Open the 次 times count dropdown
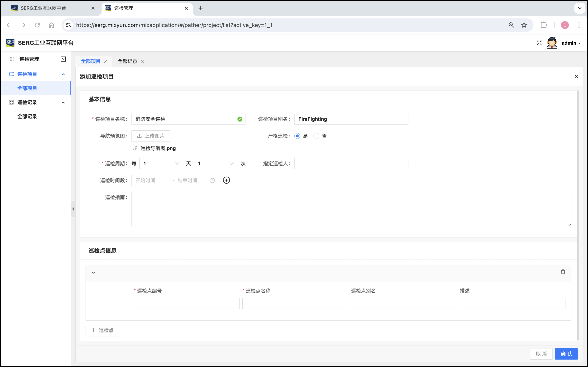Image resolution: width=588 pixels, height=367 pixels. pos(215,164)
